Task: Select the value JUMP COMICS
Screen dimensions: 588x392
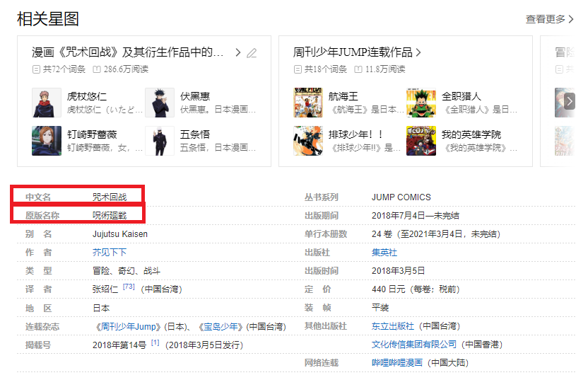Action: [401, 197]
